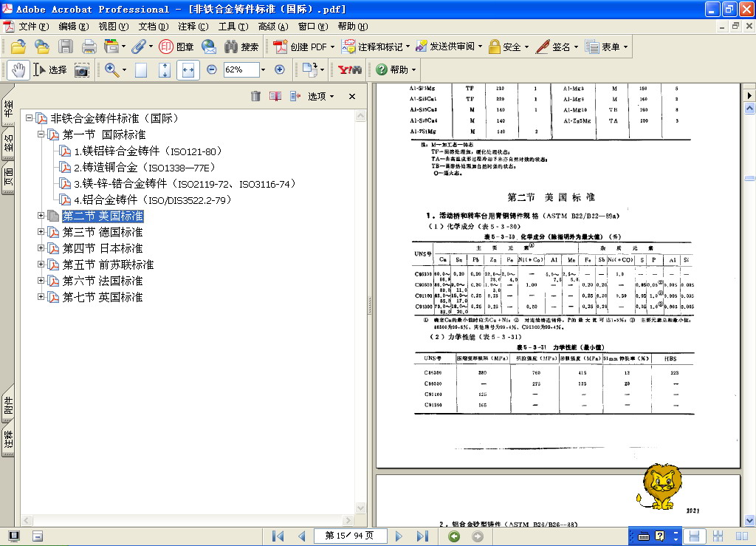756x546 pixels.
Task: Switch to the 书签 bookmarks tab
Action: [8, 106]
